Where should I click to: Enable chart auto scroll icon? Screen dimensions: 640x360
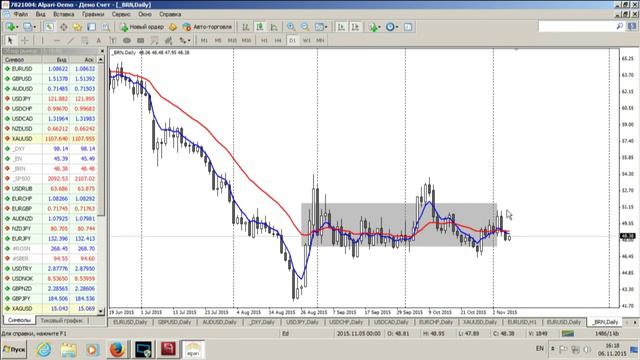[341, 27]
